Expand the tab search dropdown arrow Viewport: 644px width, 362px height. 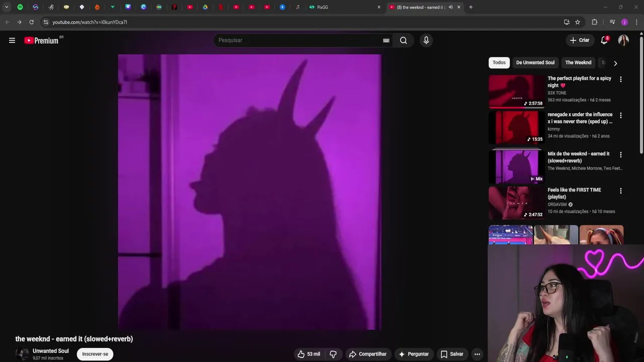7,7
